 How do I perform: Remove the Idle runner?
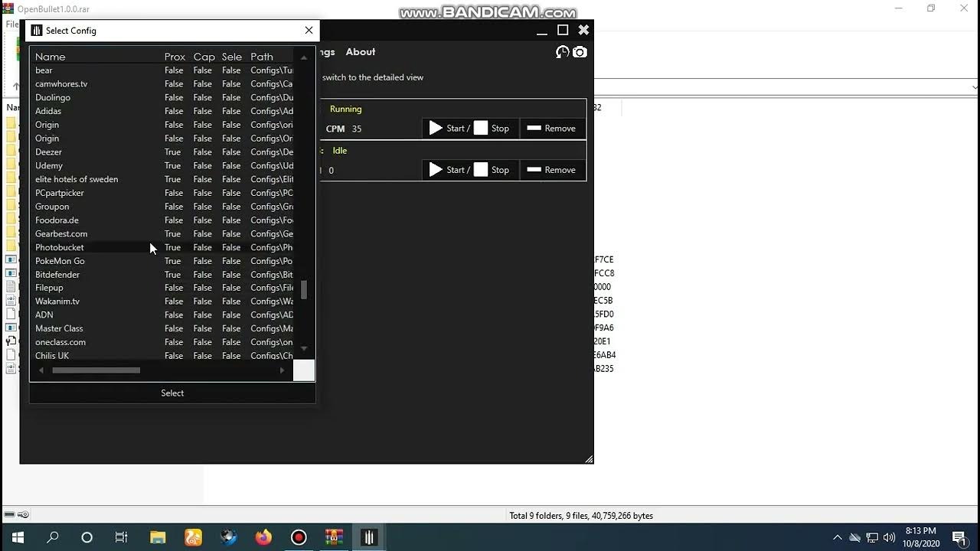coord(552,170)
